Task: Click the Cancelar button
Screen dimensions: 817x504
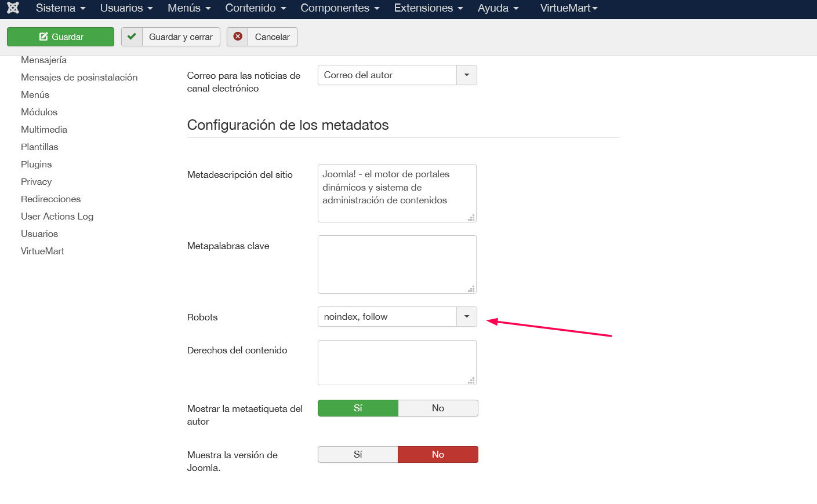Action: click(262, 36)
